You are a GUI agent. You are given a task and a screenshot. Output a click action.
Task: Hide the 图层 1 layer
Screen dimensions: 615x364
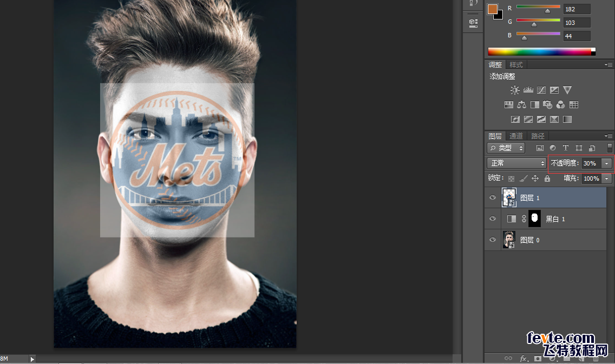pyautogui.click(x=493, y=198)
